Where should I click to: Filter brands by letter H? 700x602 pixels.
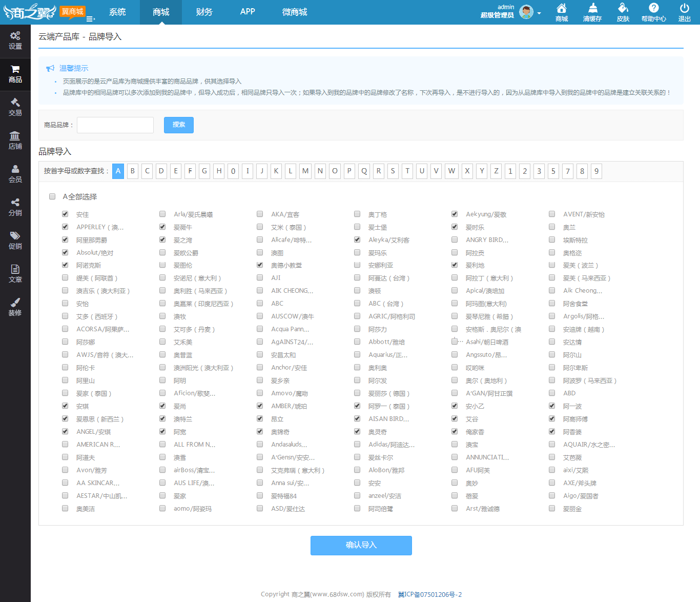click(x=219, y=171)
